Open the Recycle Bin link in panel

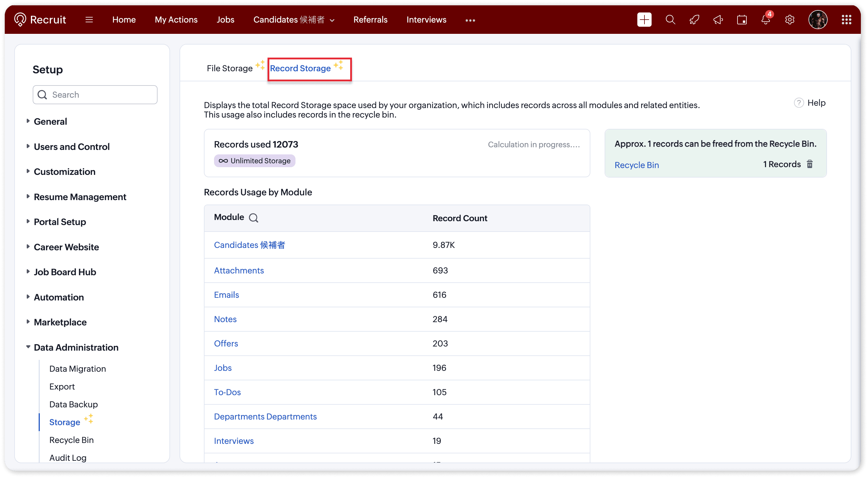[636, 165]
